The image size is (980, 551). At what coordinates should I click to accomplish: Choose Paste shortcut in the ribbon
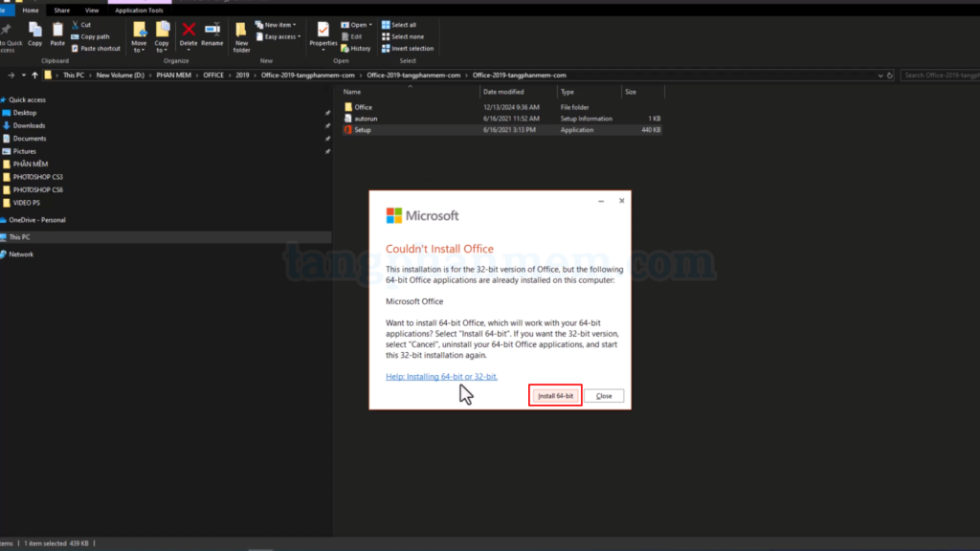tap(96, 48)
